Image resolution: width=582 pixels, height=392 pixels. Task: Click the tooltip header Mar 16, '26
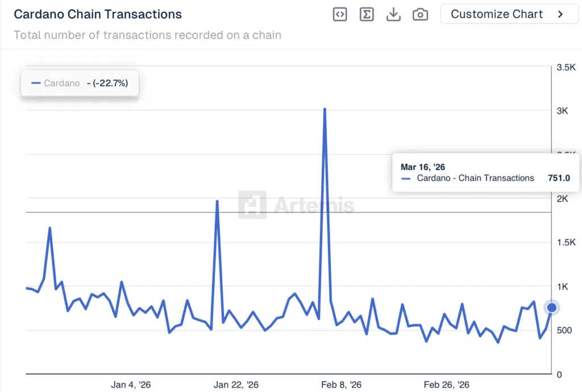(x=423, y=167)
